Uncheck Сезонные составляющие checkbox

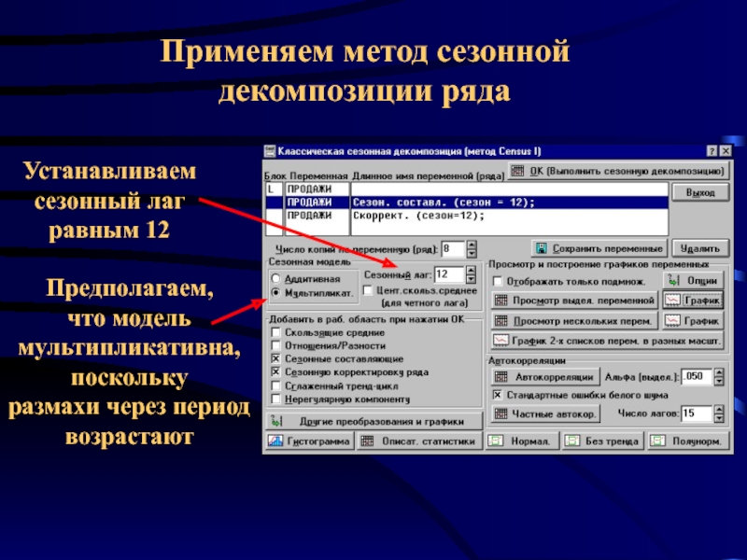pyautogui.click(x=275, y=358)
